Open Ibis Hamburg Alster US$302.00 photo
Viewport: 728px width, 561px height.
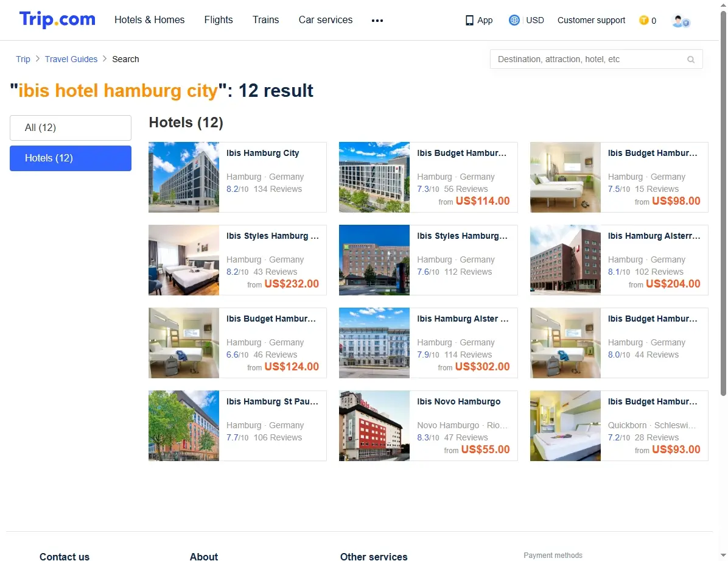point(374,343)
